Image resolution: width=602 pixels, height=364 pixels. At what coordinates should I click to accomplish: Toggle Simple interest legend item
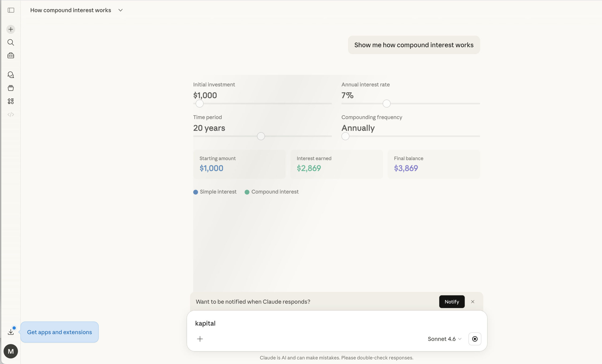pyautogui.click(x=215, y=192)
